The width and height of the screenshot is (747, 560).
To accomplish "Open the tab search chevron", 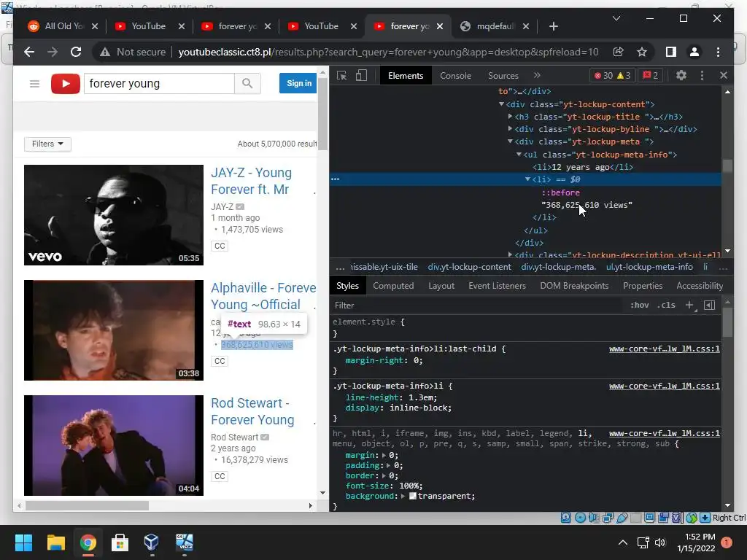I will coord(616,18).
